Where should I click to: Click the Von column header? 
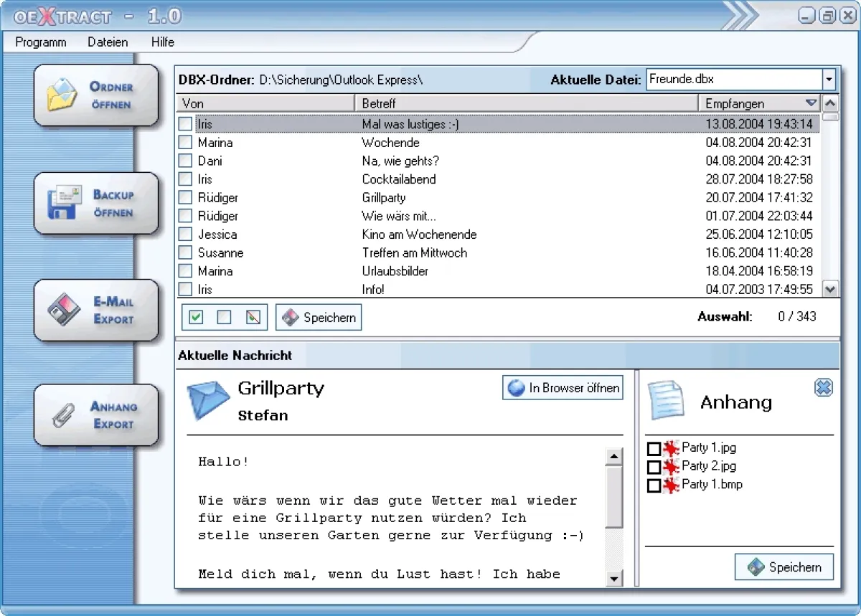pos(265,103)
